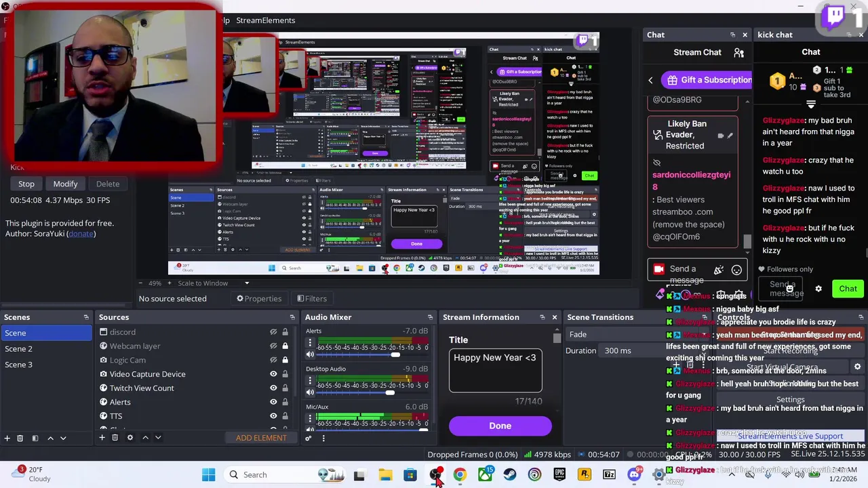Move scene down in Scenes toolbar
Viewport: 868px width, 488px height.
63,438
